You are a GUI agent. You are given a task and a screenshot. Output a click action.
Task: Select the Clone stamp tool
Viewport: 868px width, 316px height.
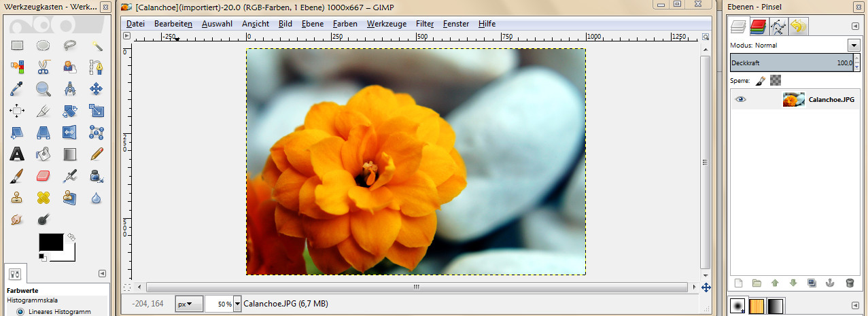(17, 198)
